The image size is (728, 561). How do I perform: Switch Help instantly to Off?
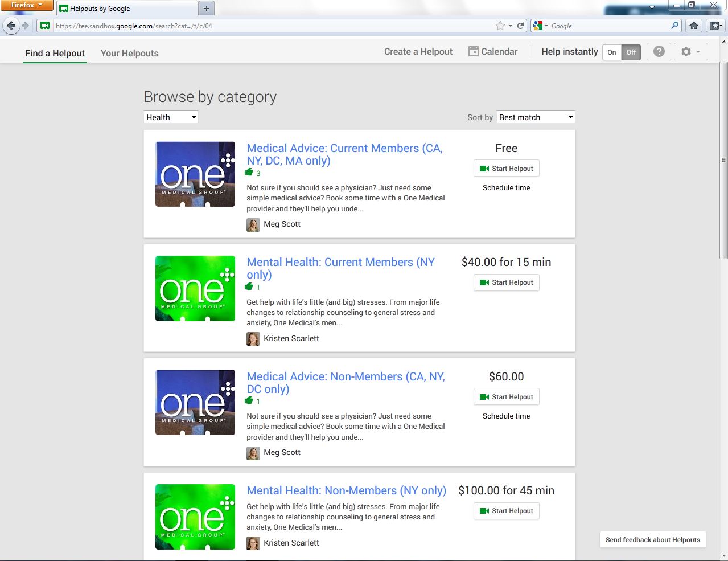pos(631,52)
